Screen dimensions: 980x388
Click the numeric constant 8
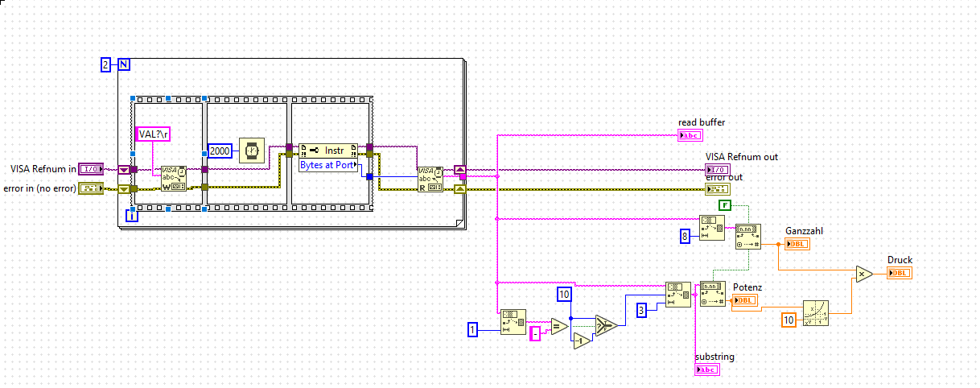686,236
